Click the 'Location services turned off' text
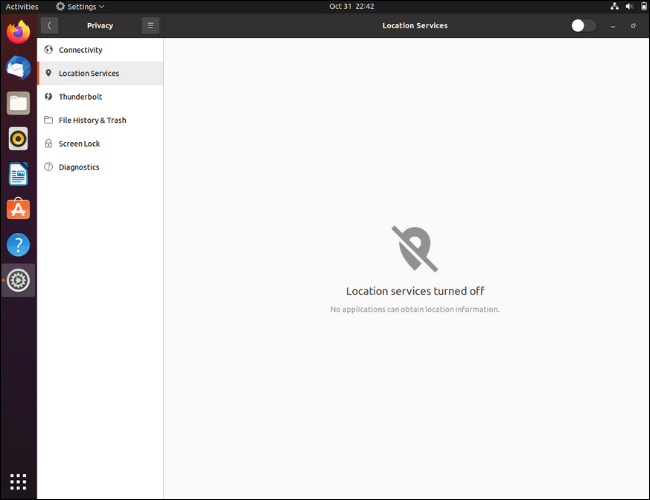Image resolution: width=650 pixels, height=500 pixels. 415,291
